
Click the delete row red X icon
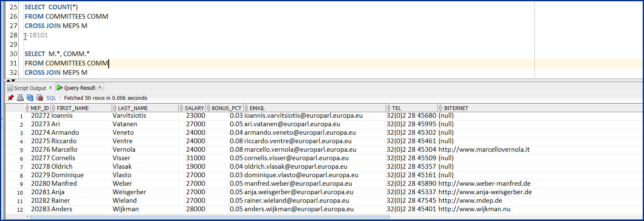40,98
